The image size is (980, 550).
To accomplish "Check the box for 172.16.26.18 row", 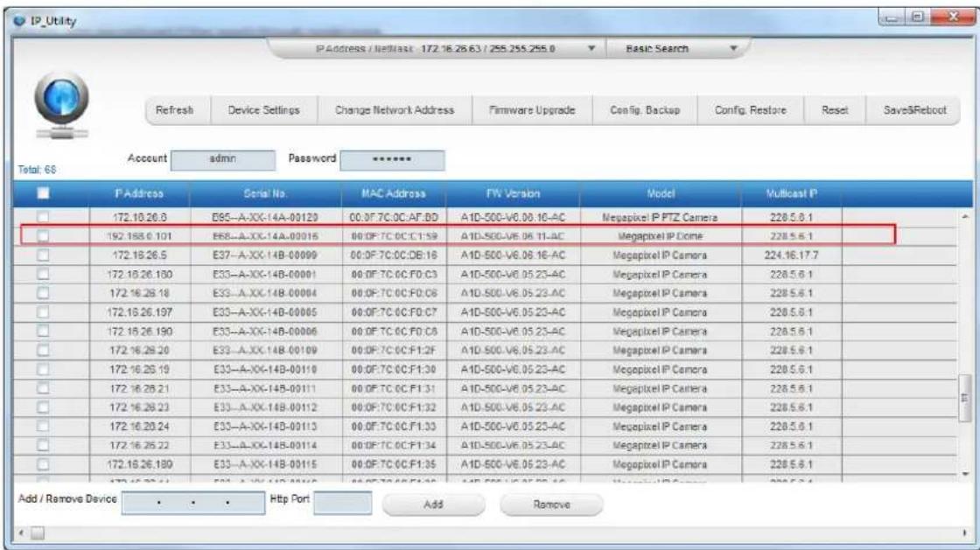I will pos(43,293).
